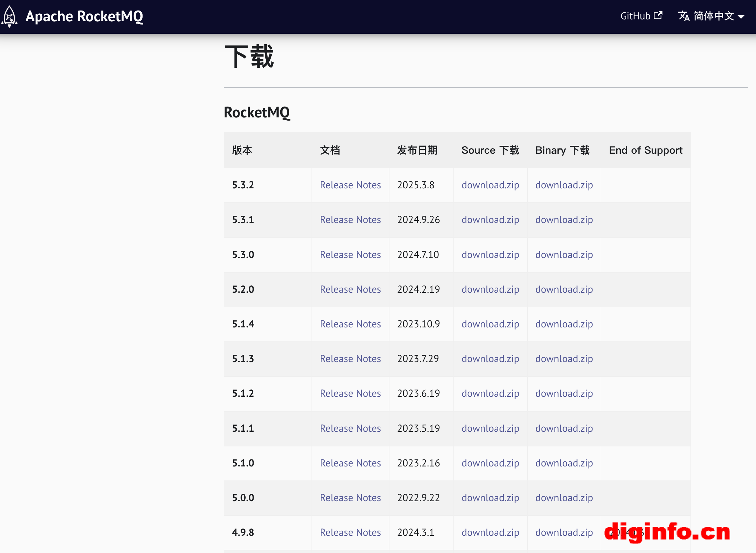Download binary zip for 5.1.0
756x553 pixels.
[564, 463]
